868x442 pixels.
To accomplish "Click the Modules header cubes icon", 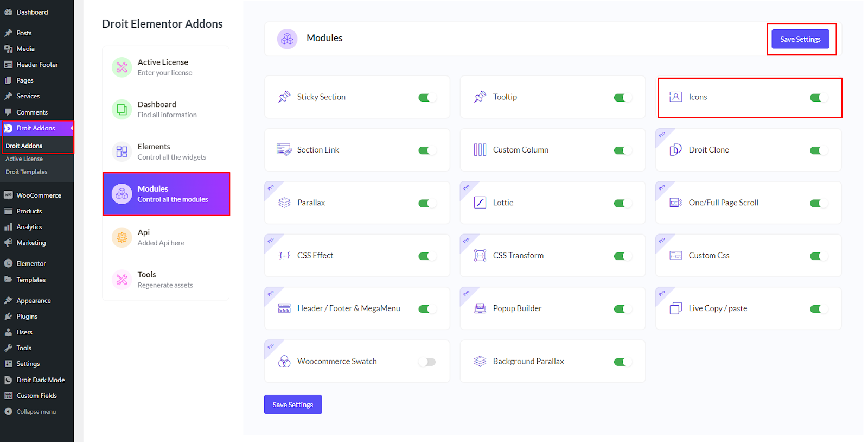I will point(288,39).
